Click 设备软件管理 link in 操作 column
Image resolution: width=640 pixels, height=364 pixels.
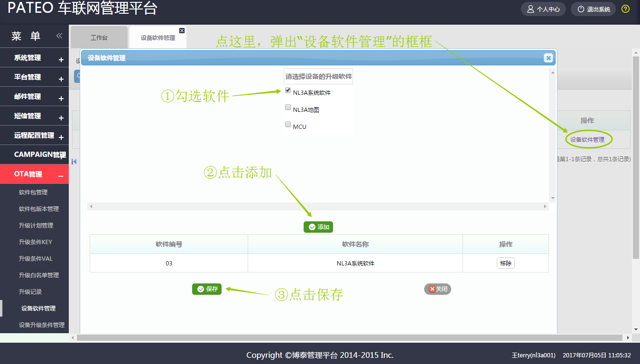coord(587,140)
